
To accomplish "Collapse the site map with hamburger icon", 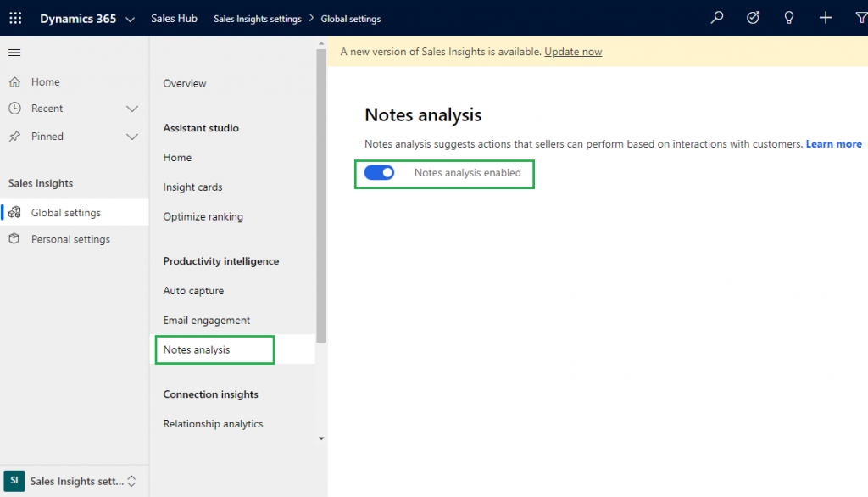I will (x=14, y=52).
